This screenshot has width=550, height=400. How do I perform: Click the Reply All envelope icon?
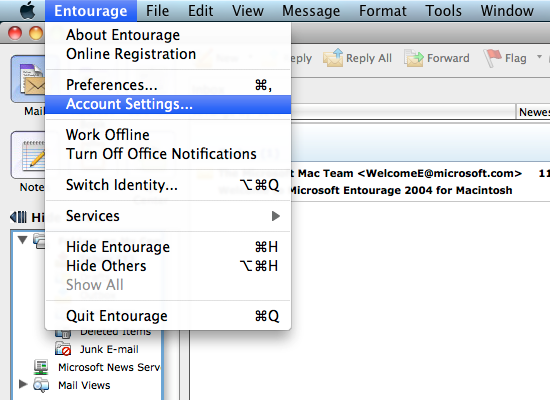point(333,58)
